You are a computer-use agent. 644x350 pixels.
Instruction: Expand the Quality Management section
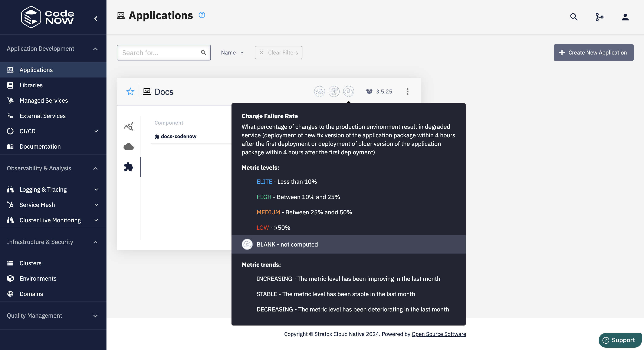click(x=95, y=316)
